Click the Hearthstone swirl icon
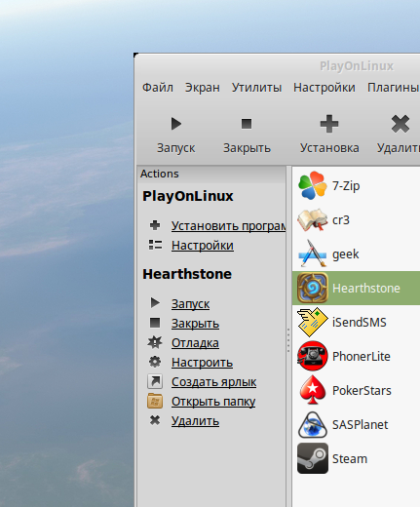 coord(313,288)
